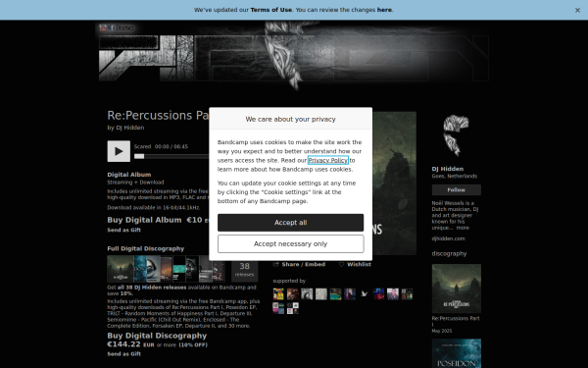588x368 pixels.
Task: Open supporter avatar with yellow shirt
Action: click(x=278, y=294)
